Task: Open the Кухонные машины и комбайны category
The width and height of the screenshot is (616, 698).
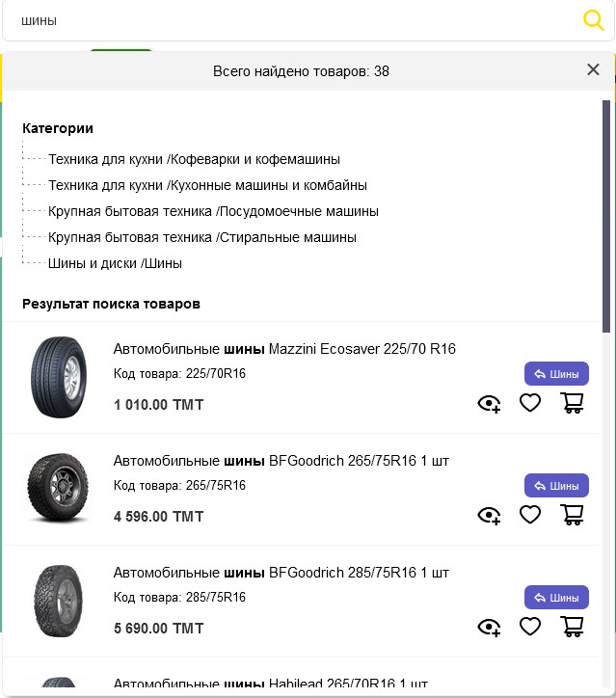Action: pyautogui.click(x=207, y=185)
